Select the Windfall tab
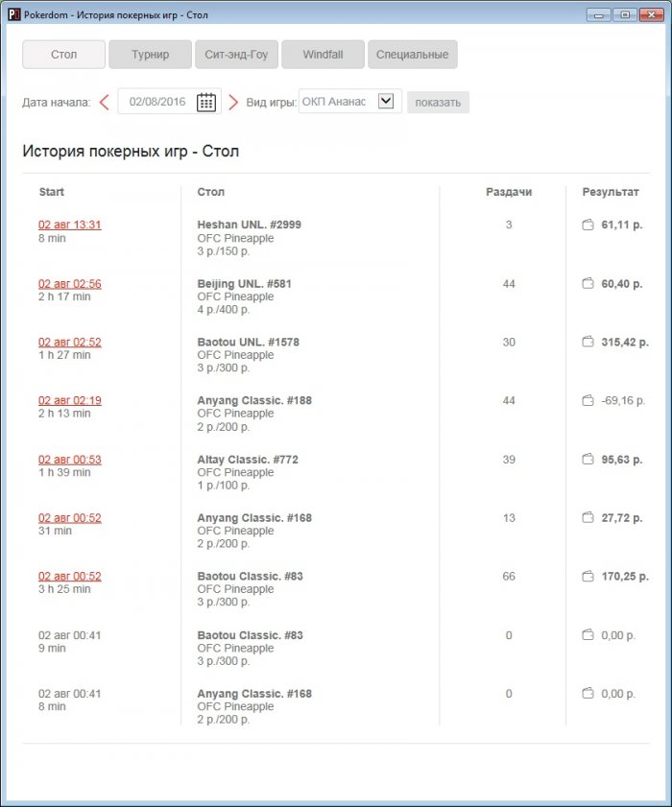Image resolution: width=672 pixels, height=807 pixels. (x=323, y=55)
